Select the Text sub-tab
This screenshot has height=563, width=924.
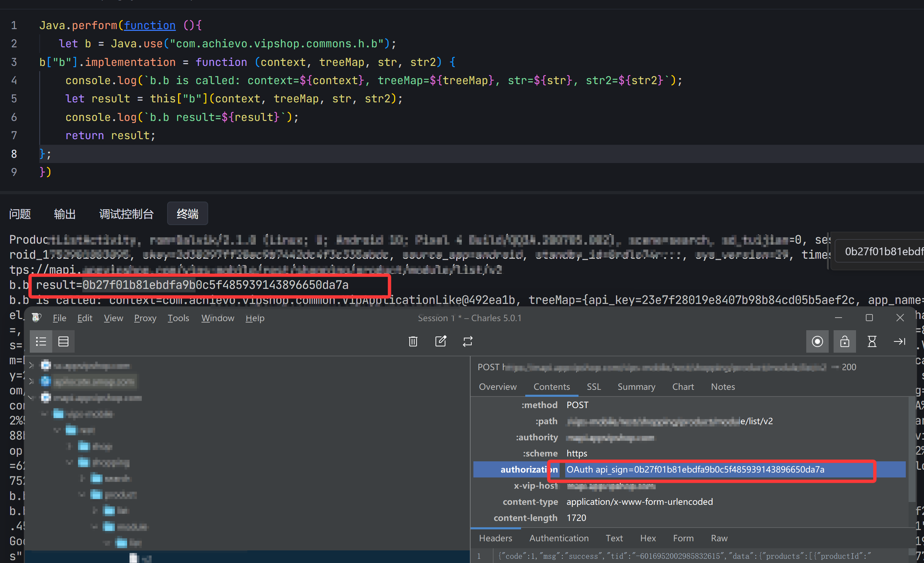pyautogui.click(x=614, y=538)
